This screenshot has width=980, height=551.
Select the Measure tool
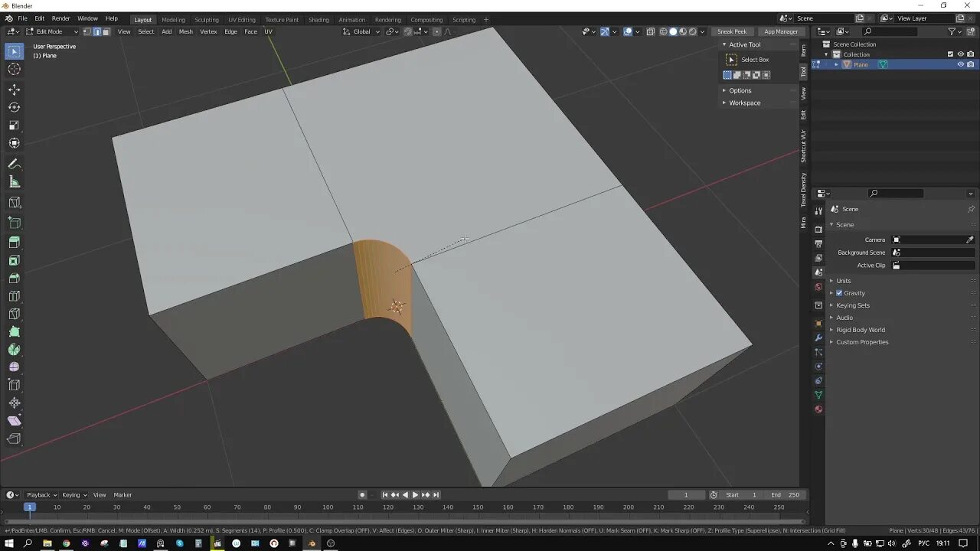click(14, 181)
